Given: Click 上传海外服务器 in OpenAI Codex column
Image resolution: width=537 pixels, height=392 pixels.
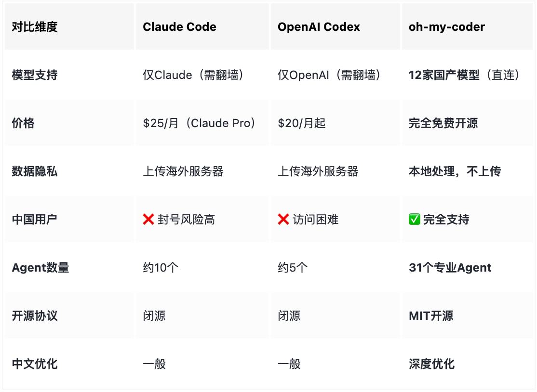Looking at the screenshot, I should tap(318, 171).
